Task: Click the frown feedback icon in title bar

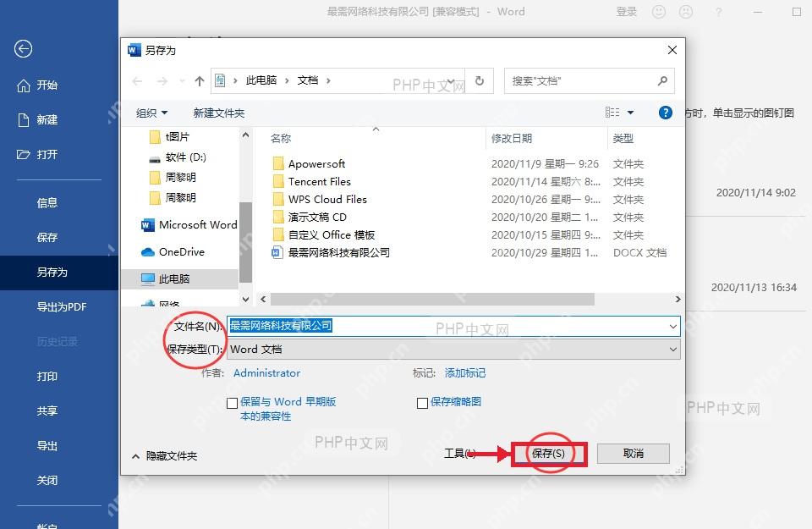Action: pyautogui.click(x=686, y=11)
